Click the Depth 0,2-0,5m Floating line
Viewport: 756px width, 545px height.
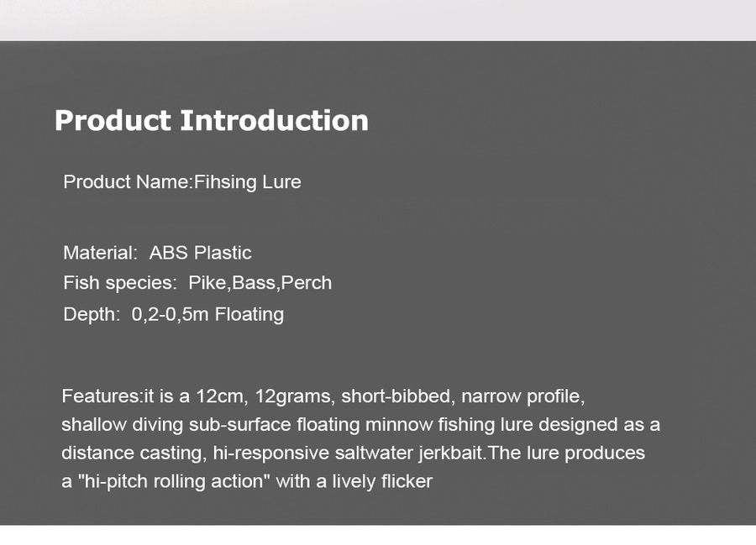[x=174, y=314]
